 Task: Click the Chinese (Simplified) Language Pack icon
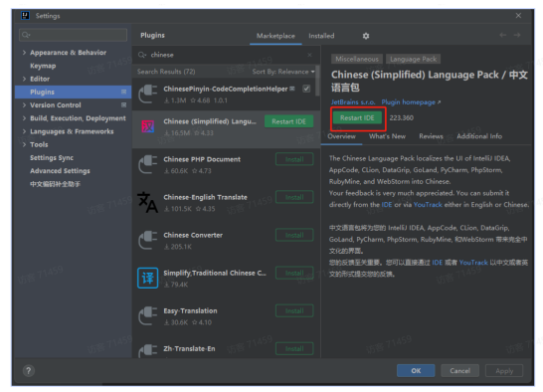coord(148,127)
